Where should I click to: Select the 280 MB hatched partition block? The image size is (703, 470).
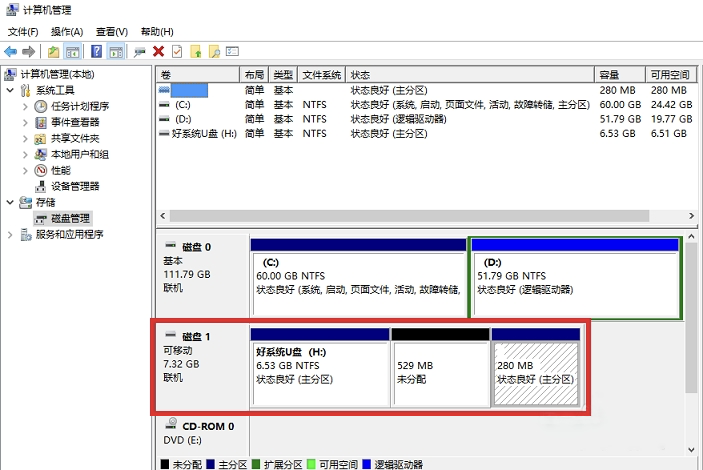coord(536,367)
